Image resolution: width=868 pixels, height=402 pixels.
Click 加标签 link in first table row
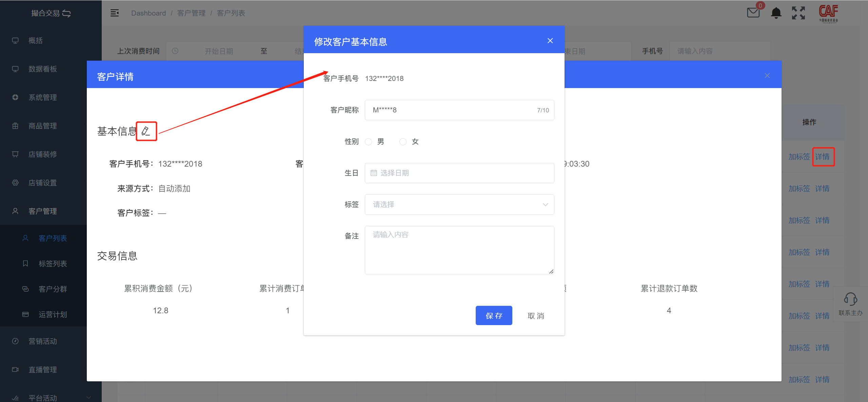click(x=799, y=156)
